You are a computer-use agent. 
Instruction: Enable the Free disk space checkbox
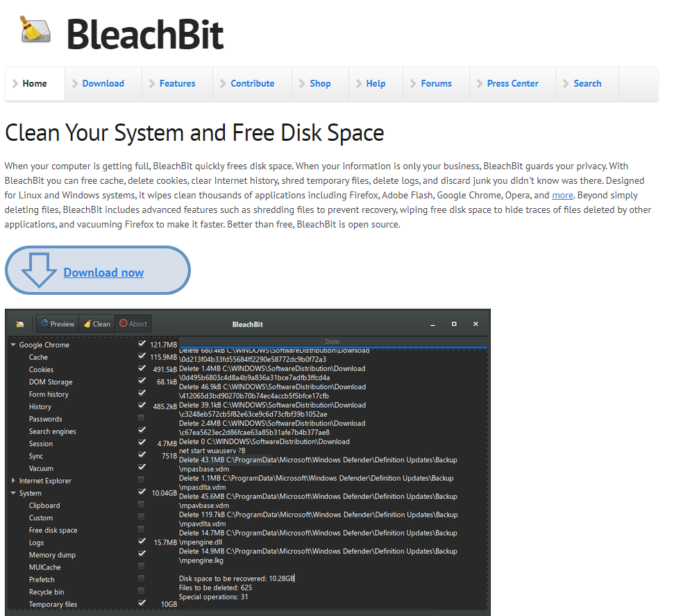tap(141, 529)
